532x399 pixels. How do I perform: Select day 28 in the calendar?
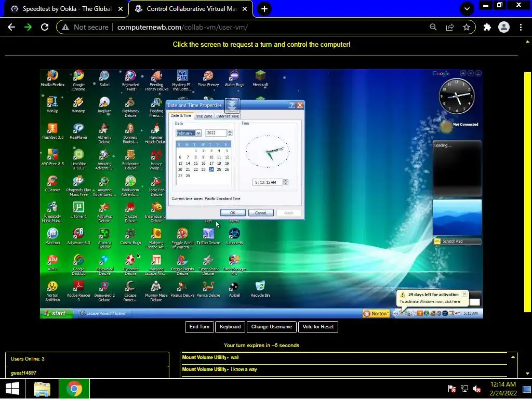click(x=188, y=176)
